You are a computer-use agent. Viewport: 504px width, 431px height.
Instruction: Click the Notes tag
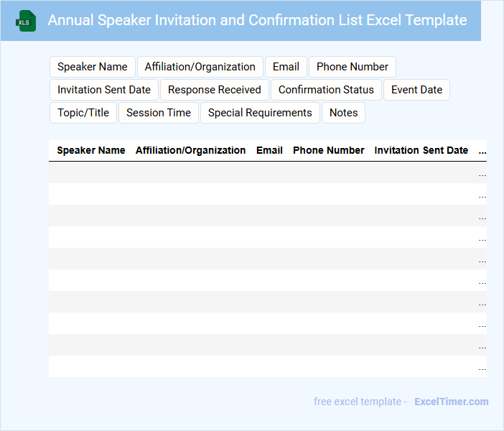pyautogui.click(x=343, y=113)
